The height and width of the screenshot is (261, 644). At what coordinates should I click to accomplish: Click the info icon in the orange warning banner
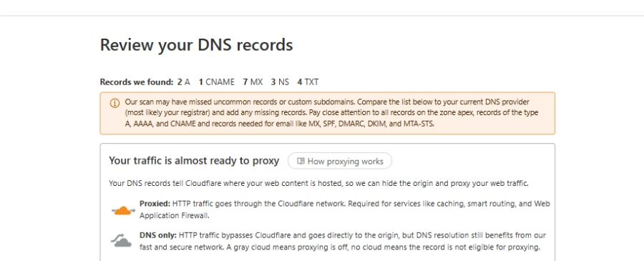point(115,103)
